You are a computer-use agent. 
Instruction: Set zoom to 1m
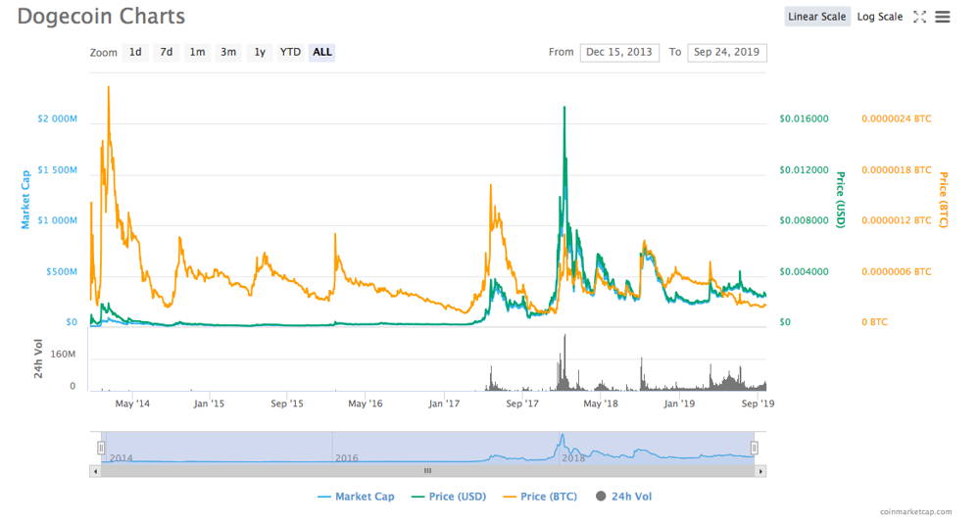[x=198, y=52]
